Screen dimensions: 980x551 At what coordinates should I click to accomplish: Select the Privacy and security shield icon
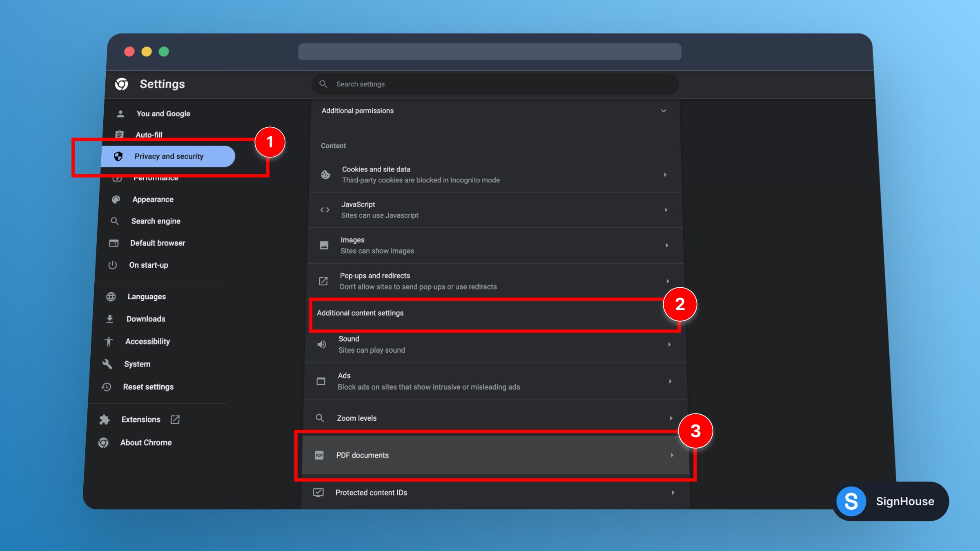point(119,156)
